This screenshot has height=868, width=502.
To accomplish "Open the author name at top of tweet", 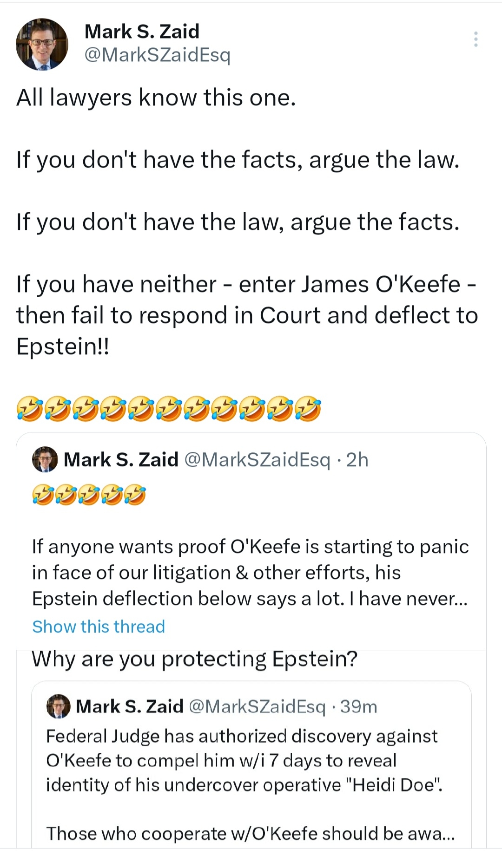I will point(142,32).
